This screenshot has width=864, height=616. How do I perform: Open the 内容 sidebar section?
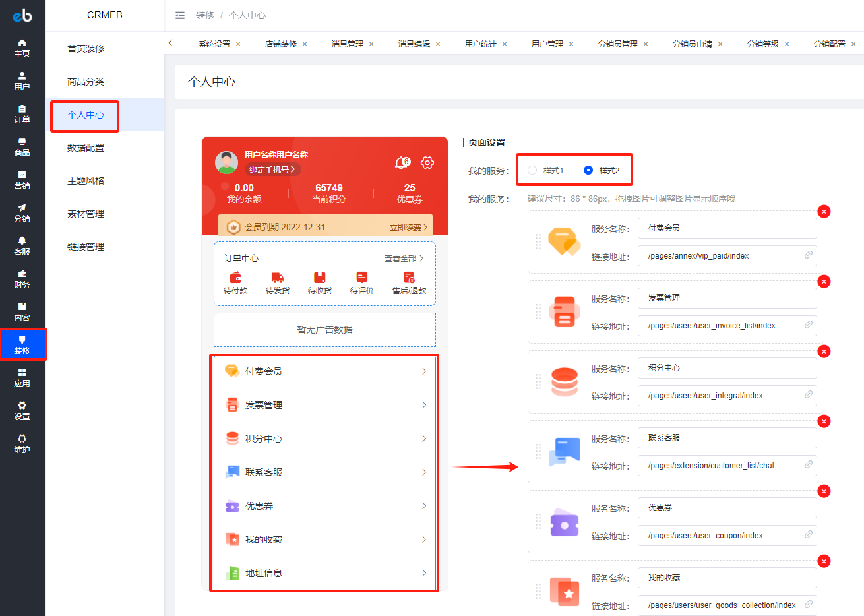[x=22, y=311]
